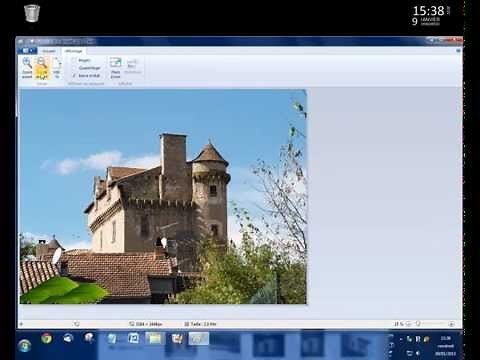Image resolution: width=480 pixels, height=360 pixels.
Task: Click the Zoom avant magnifier button
Action: click(27, 68)
